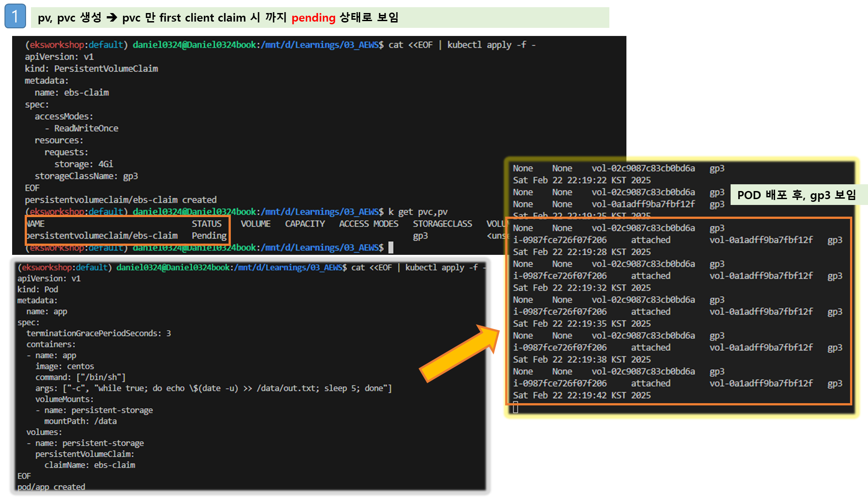Click 'mountPath: /data' line in manifest
The image size is (868, 498).
pyautogui.click(x=80, y=421)
